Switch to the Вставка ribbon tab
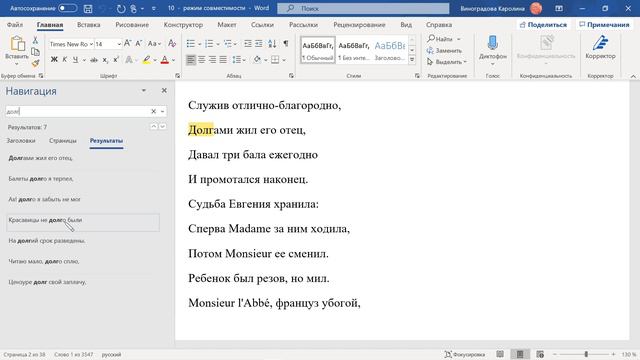This screenshot has width=640, height=360. [x=89, y=25]
